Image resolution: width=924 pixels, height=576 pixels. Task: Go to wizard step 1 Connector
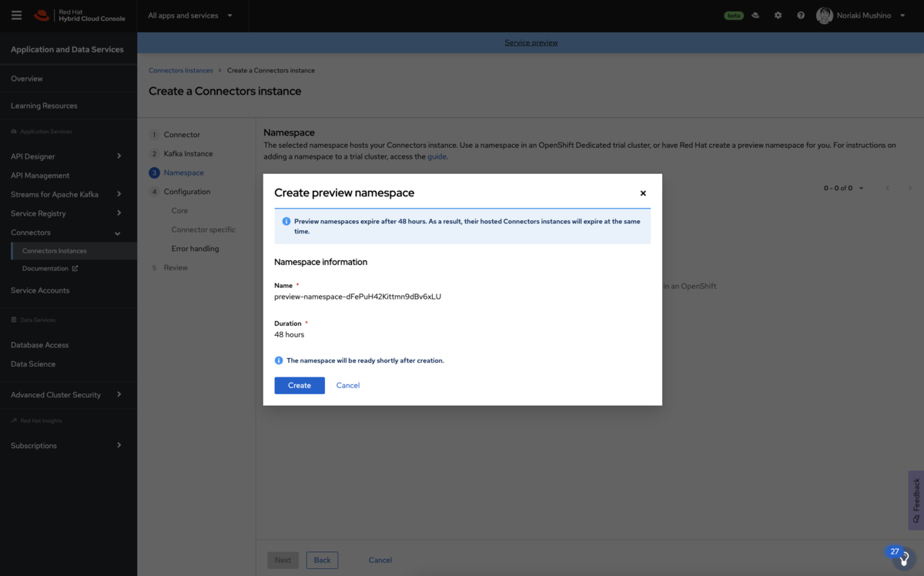click(182, 135)
